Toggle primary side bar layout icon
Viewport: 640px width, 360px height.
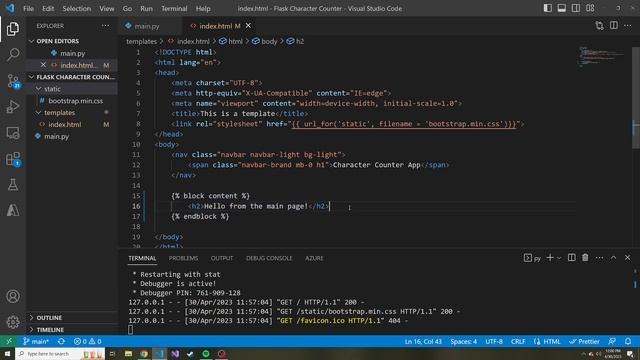tap(548, 8)
